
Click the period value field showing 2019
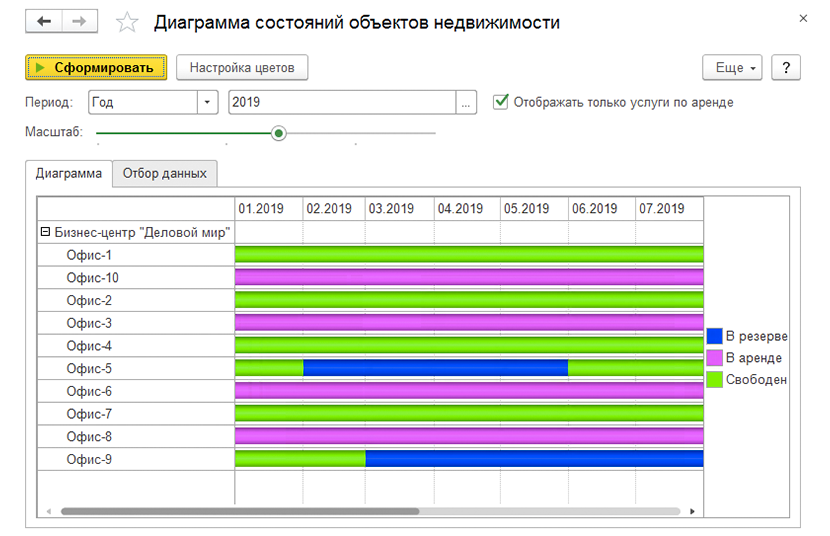342,102
